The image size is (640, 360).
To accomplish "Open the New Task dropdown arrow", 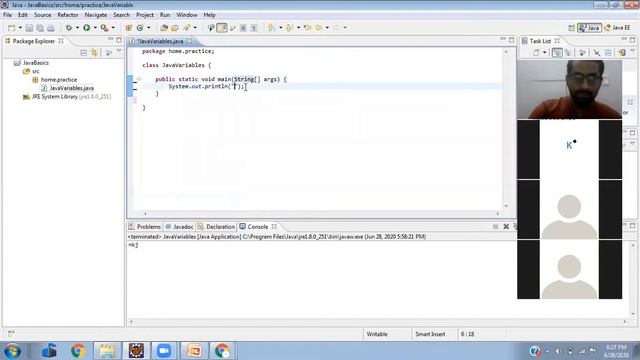I will (x=544, y=53).
